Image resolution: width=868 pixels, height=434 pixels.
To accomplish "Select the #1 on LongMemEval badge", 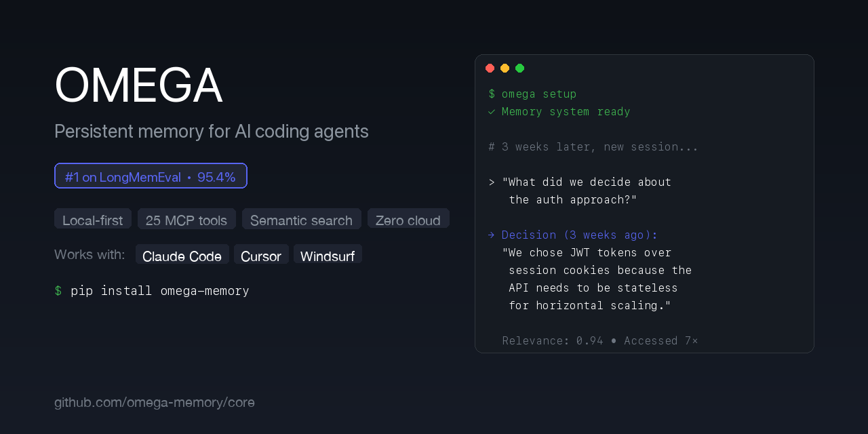I will pyautogui.click(x=151, y=176).
